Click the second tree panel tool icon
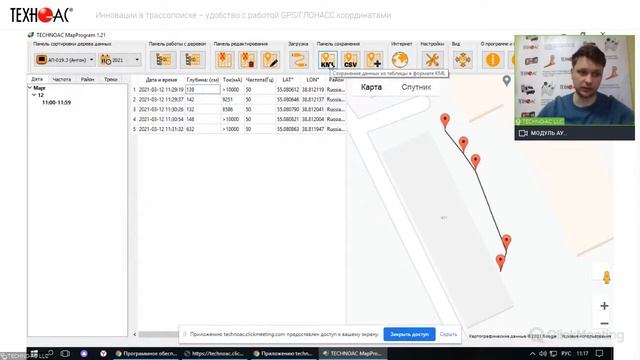This screenshot has width=640, height=360. pyautogui.click(x=193, y=60)
